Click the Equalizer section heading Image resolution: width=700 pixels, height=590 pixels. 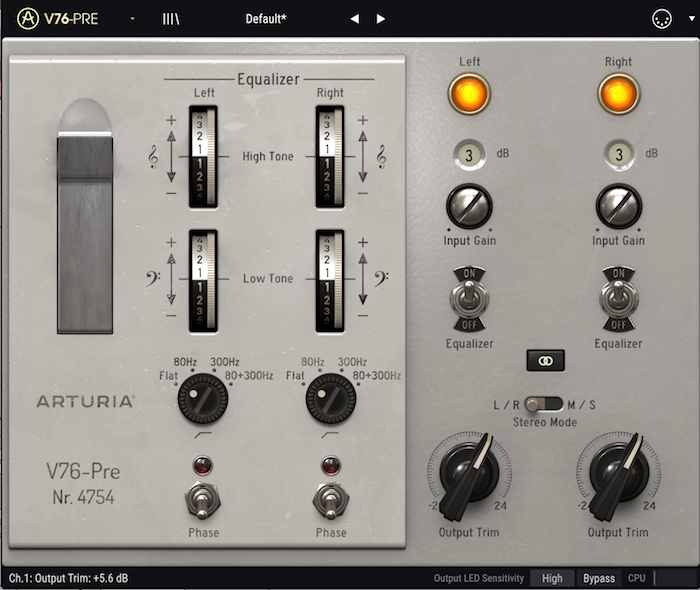coord(268,79)
